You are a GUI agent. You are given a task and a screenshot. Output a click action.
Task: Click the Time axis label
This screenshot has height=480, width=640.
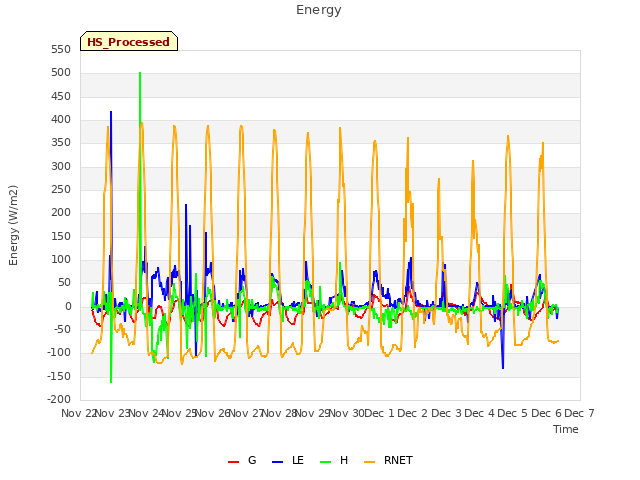[566, 429]
